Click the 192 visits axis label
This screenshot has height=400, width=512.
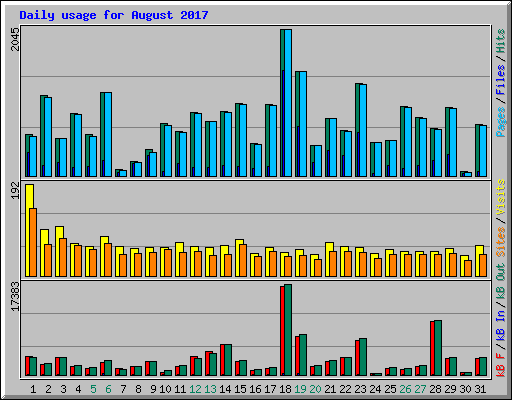pos(15,191)
